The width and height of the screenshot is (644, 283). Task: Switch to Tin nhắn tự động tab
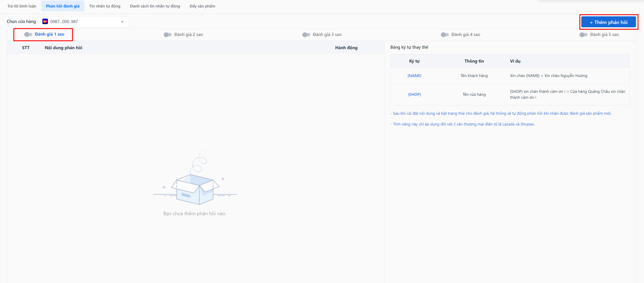(x=105, y=6)
